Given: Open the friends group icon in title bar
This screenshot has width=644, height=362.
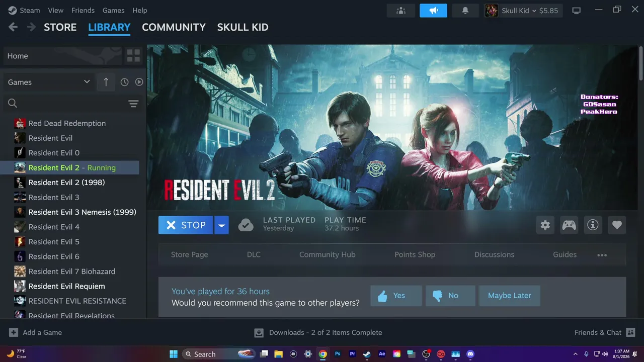Looking at the screenshot, I should point(401,11).
